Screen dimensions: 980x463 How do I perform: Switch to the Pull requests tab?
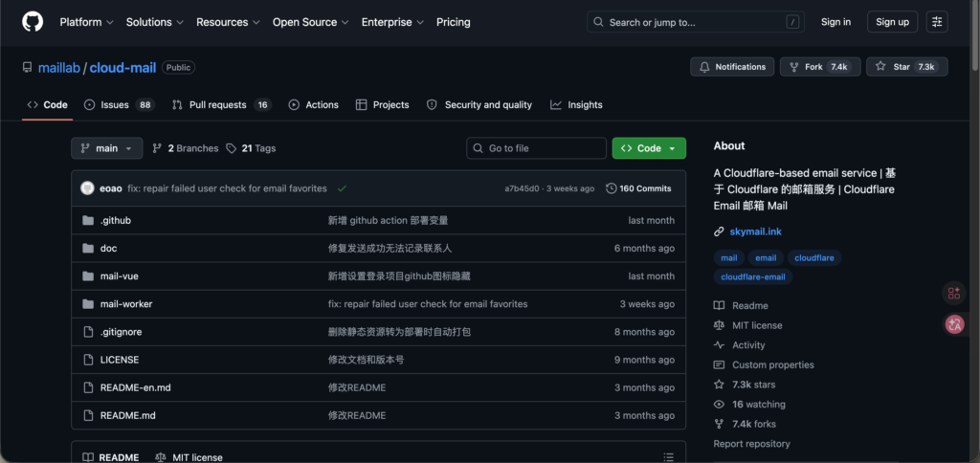point(222,105)
